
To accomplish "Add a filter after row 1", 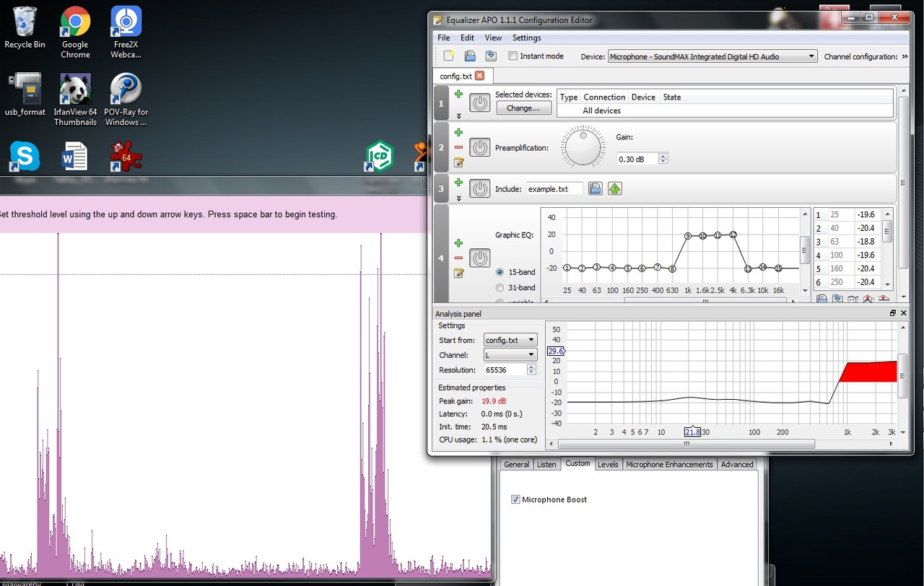I will click(x=458, y=95).
